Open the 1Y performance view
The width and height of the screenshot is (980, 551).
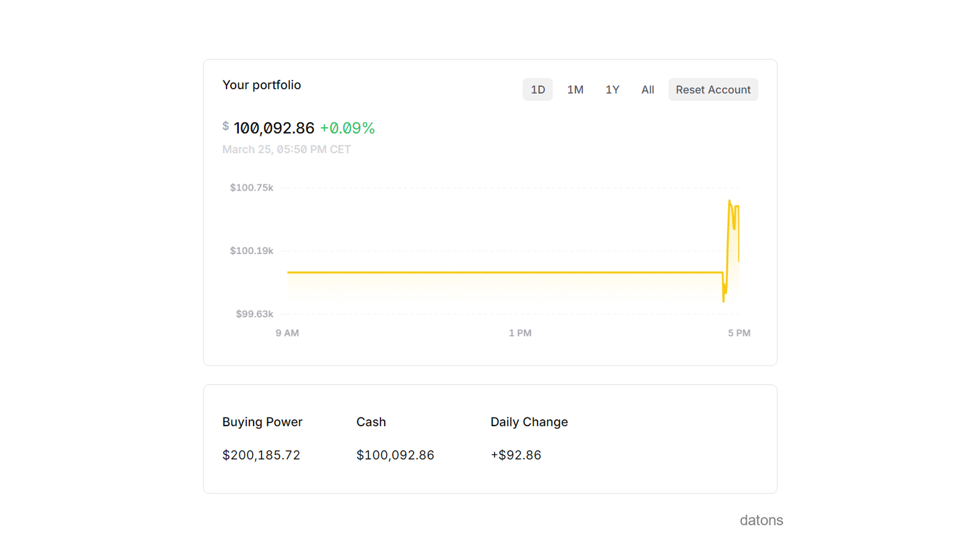pyautogui.click(x=612, y=89)
